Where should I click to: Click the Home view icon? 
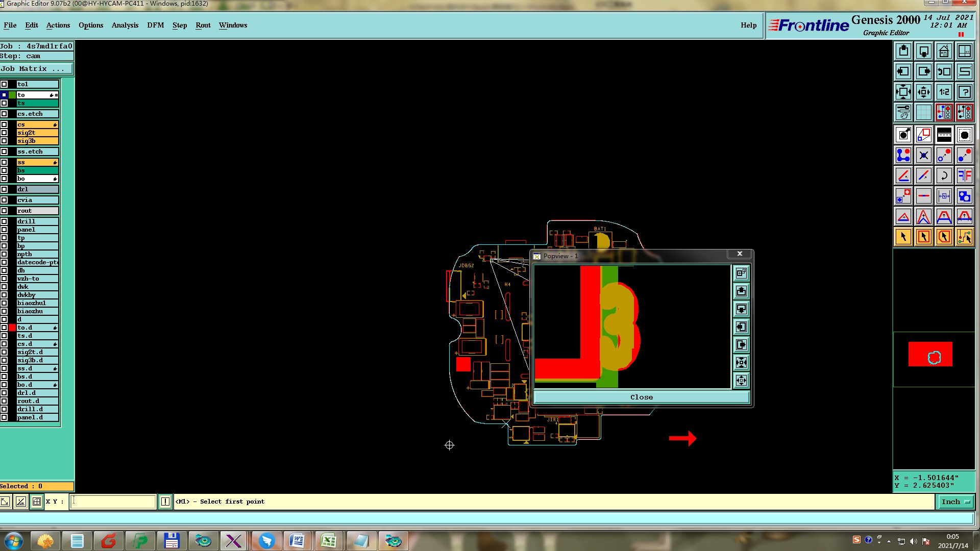pos(944,51)
